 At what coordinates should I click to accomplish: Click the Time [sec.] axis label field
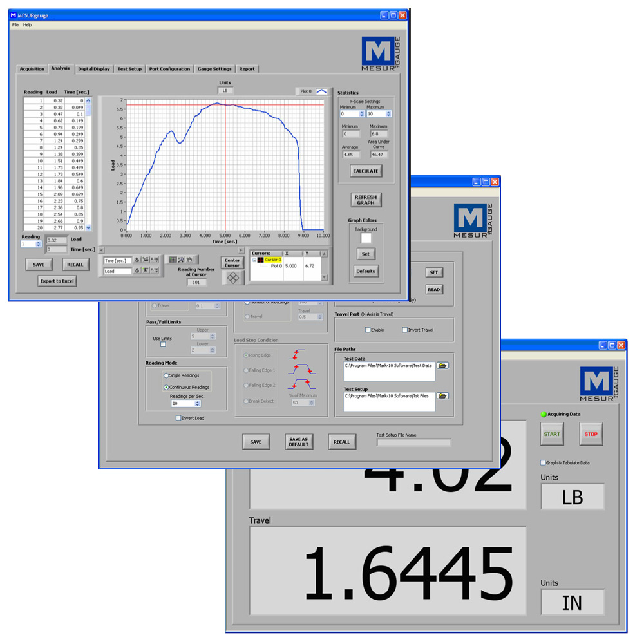click(x=117, y=260)
